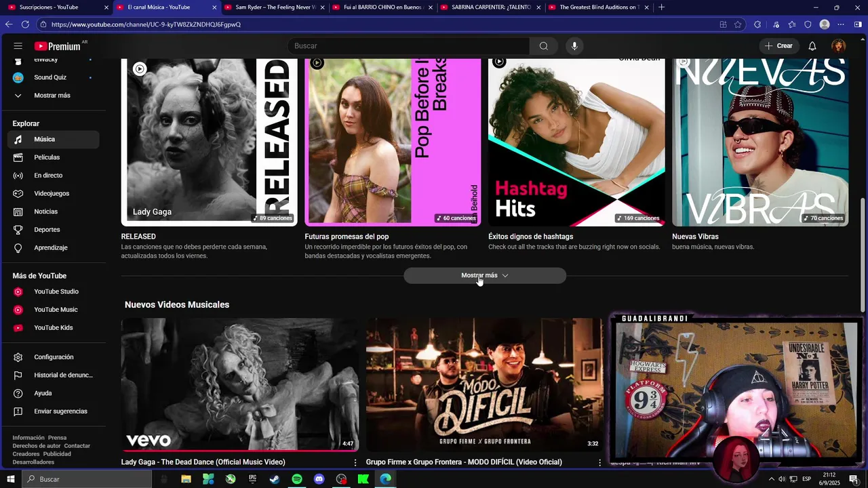
Task: Open Videojuegos in the sidebar
Action: 53,194
